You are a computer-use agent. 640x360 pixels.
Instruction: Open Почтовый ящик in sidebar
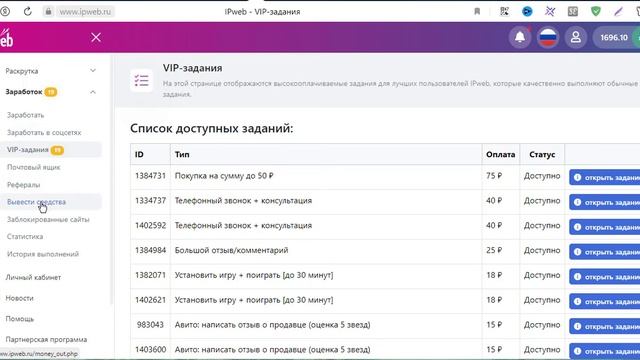click(33, 167)
